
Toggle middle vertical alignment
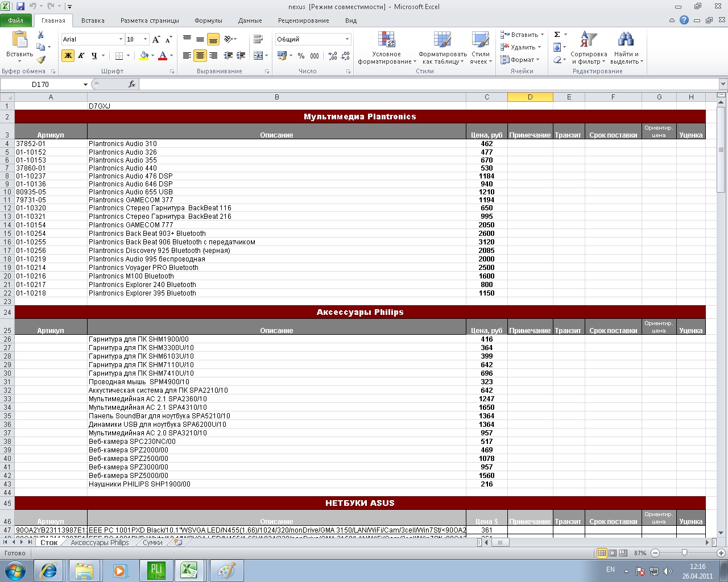200,39
